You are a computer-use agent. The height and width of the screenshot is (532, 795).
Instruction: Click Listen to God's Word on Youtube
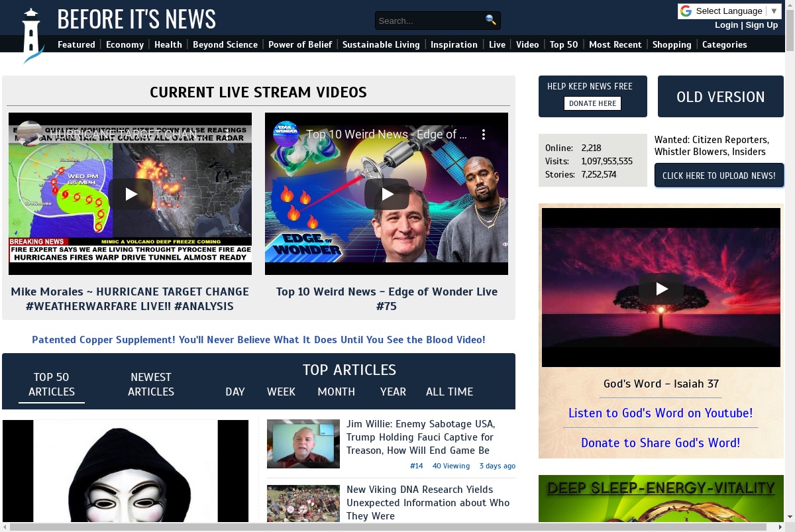coord(661,413)
